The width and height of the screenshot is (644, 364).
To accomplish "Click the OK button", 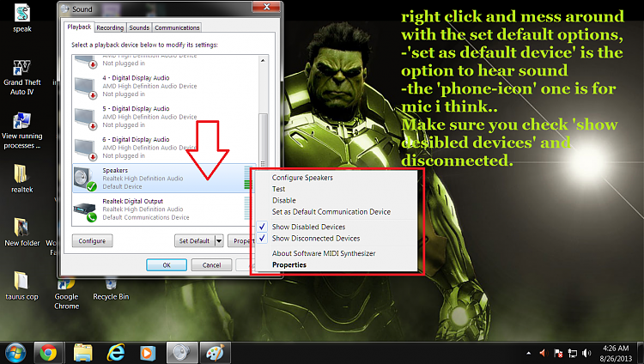I will pos(167,265).
